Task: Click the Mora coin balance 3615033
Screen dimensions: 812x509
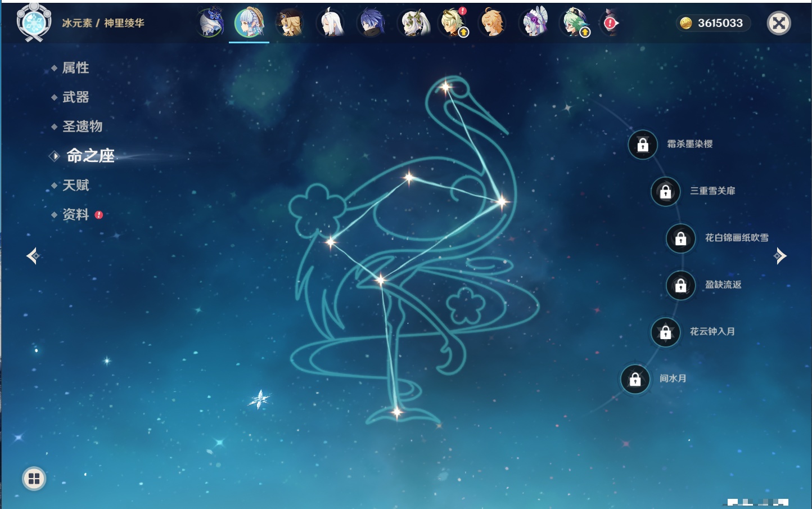Action: click(x=712, y=23)
